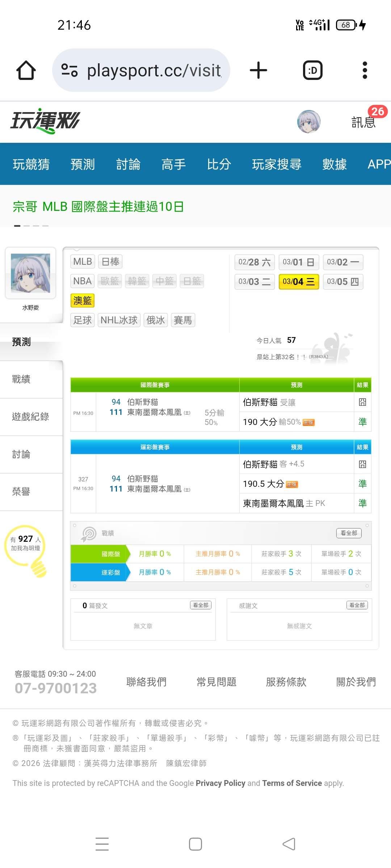Choose date 03/03 二
The image size is (391, 868).
(x=255, y=282)
